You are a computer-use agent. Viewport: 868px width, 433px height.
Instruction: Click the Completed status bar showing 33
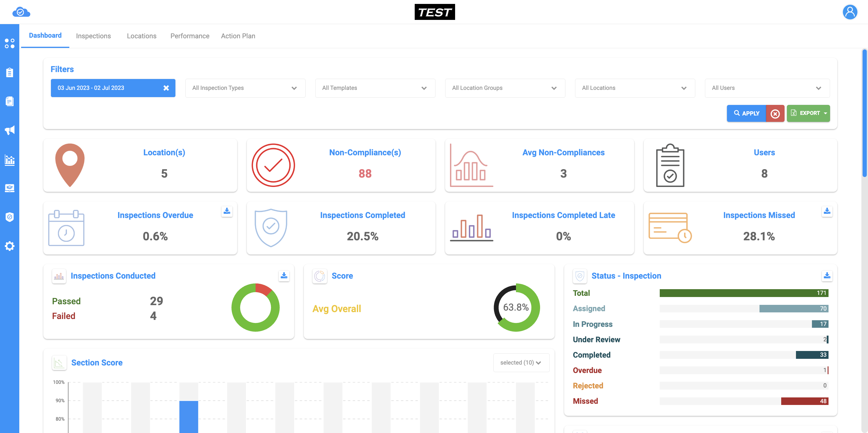(x=812, y=355)
